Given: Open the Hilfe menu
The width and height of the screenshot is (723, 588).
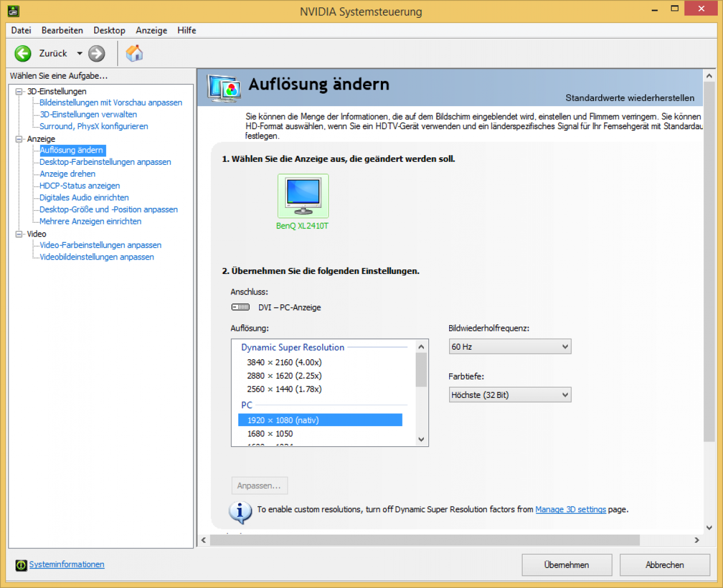Looking at the screenshot, I should [187, 30].
